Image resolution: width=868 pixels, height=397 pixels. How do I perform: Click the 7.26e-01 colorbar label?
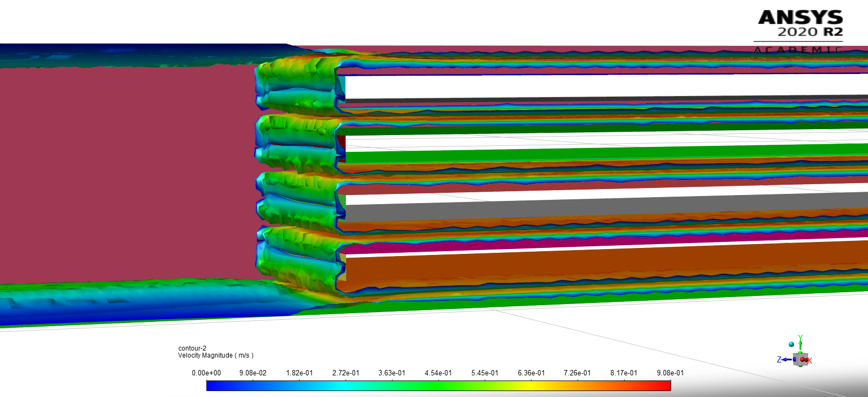(577, 373)
